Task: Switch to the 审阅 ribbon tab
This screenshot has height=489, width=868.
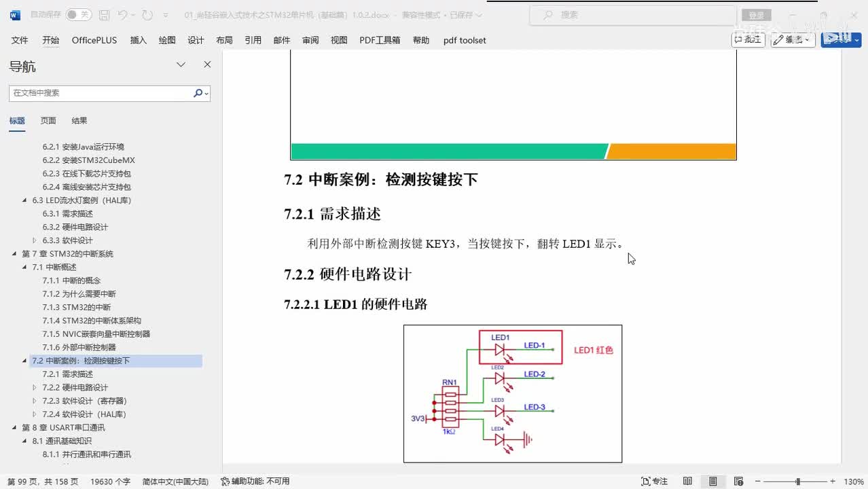Action: click(310, 40)
